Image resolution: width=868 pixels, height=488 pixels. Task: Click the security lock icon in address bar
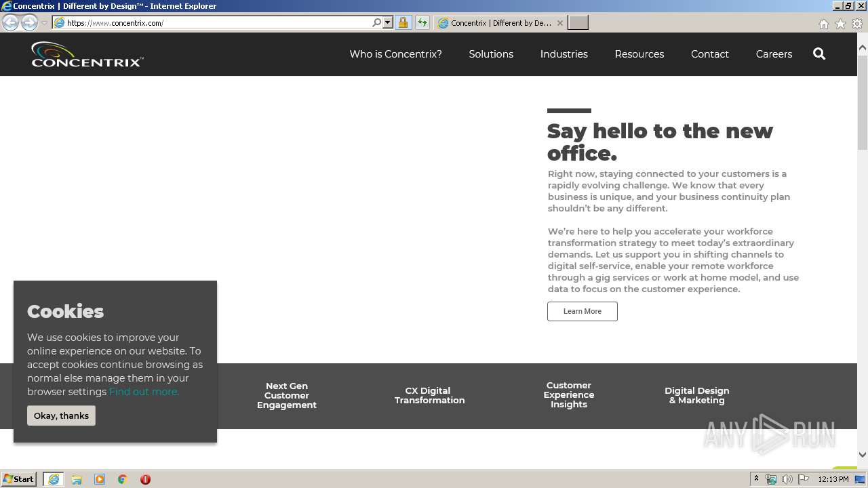pos(403,22)
